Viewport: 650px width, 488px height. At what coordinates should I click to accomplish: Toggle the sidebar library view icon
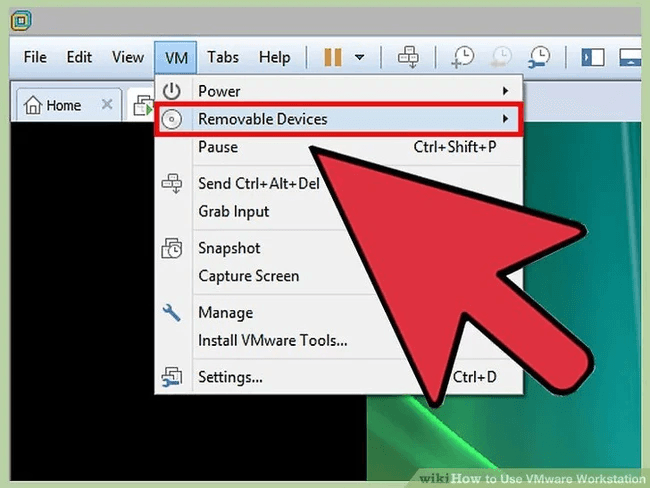(593, 57)
